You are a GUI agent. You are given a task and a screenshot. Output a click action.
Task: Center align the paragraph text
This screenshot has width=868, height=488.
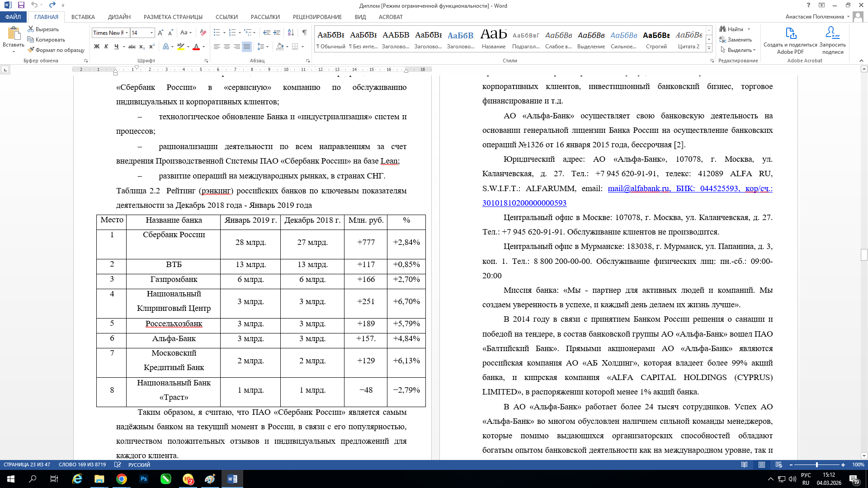[227, 47]
